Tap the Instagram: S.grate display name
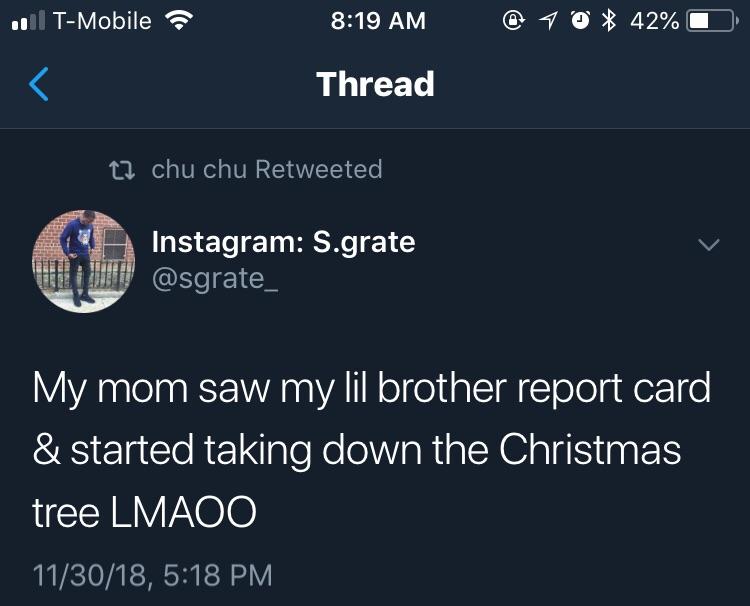The image size is (750, 606). tap(283, 241)
